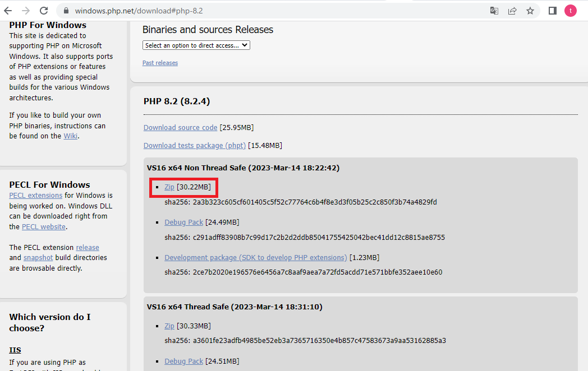The image size is (588, 371).
Task: View site security lock information
Action: pyautogui.click(x=66, y=11)
